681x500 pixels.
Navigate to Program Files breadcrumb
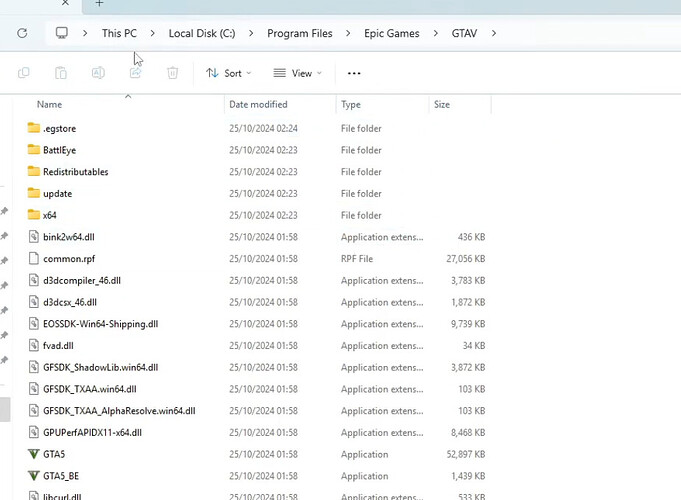click(x=300, y=33)
